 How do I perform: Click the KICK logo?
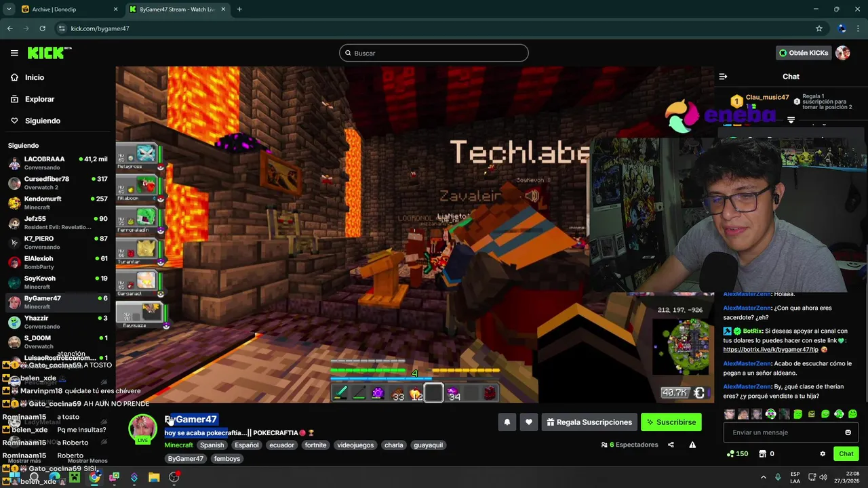tap(49, 53)
